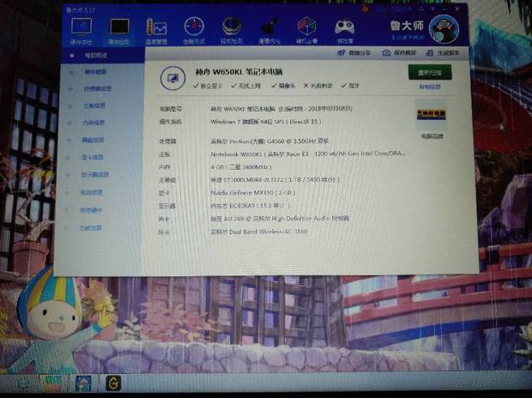Open the 清理优化 cleanup optimization tab
Image resolution: width=532 pixels, height=398 pixels.
[x=269, y=31]
